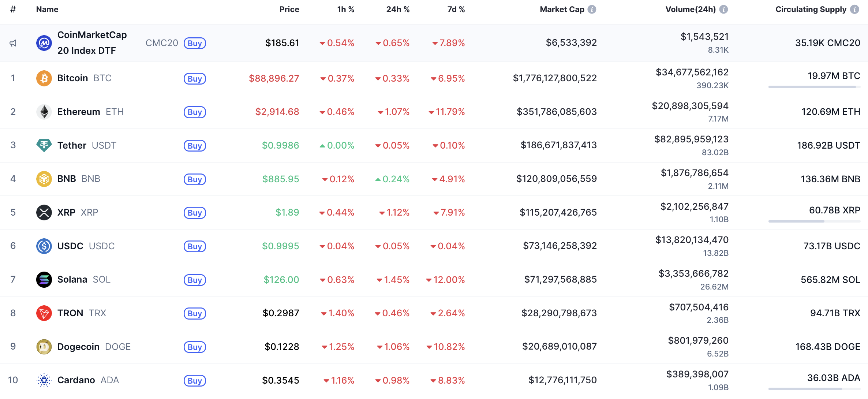Click the Dogecoin logo icon
The image size is (868, 399).
(x=44, y=347)
